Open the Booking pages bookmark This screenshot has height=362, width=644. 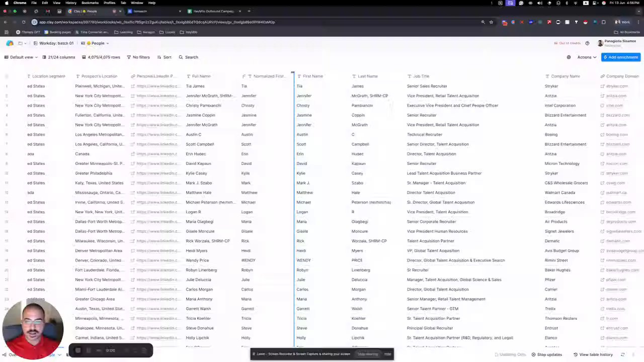coord(57,32)
